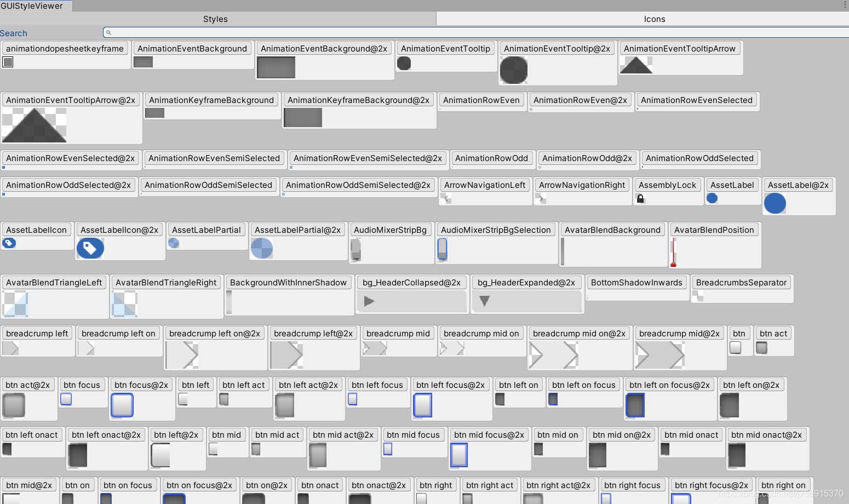
Task: Click the btn mid onact@2x dark preview
Action: click(737, 455)
